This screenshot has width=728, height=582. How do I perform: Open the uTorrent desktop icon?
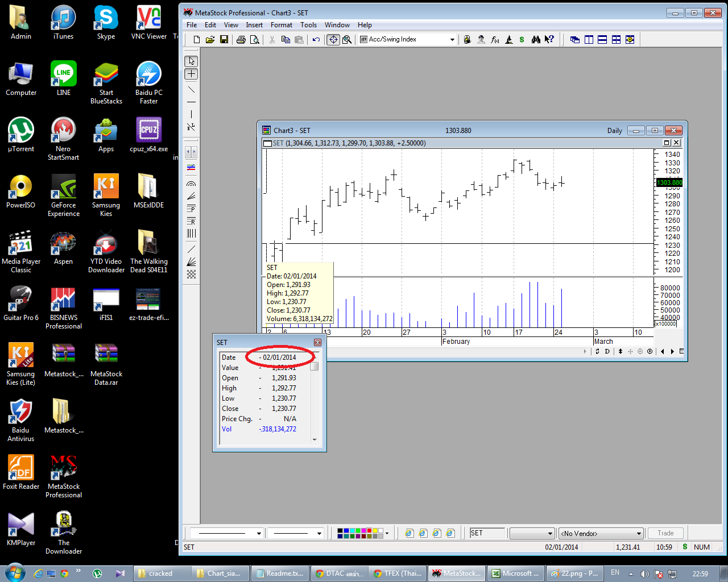21,135
